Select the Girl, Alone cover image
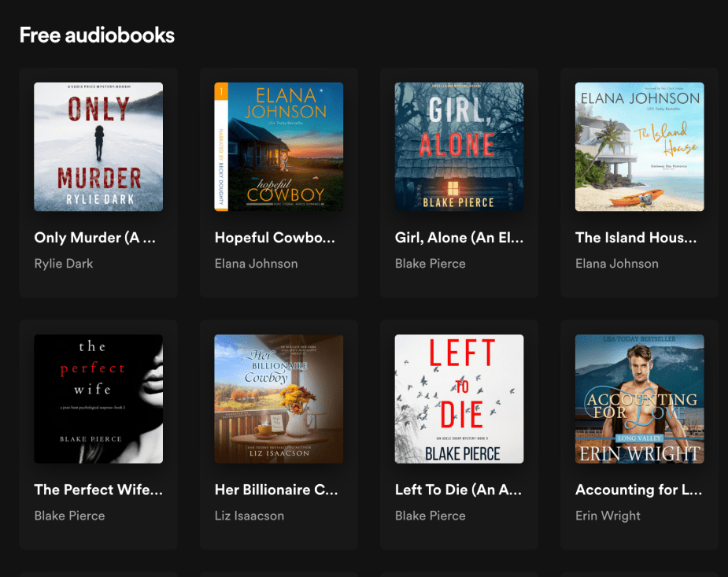Image resolution: width=728 pixels, height=577 pixels. pos(459,146)
